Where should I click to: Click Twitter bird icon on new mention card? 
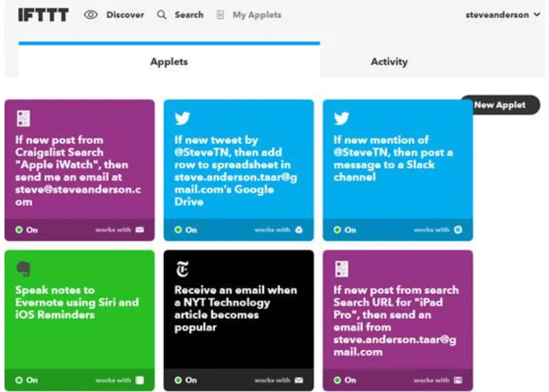click(x=341, y=118)
